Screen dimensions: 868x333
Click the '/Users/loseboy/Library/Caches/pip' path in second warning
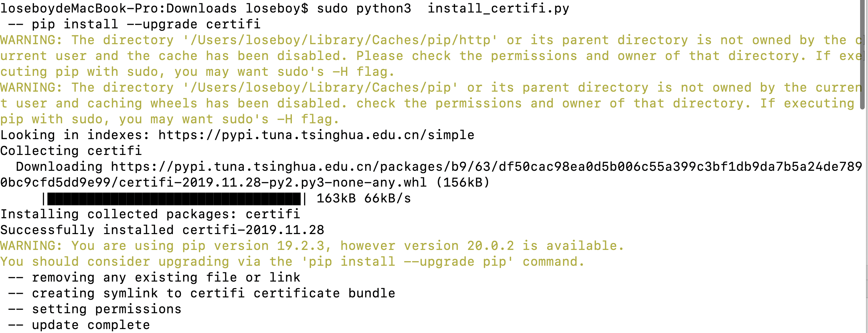[x=321, y=88]
